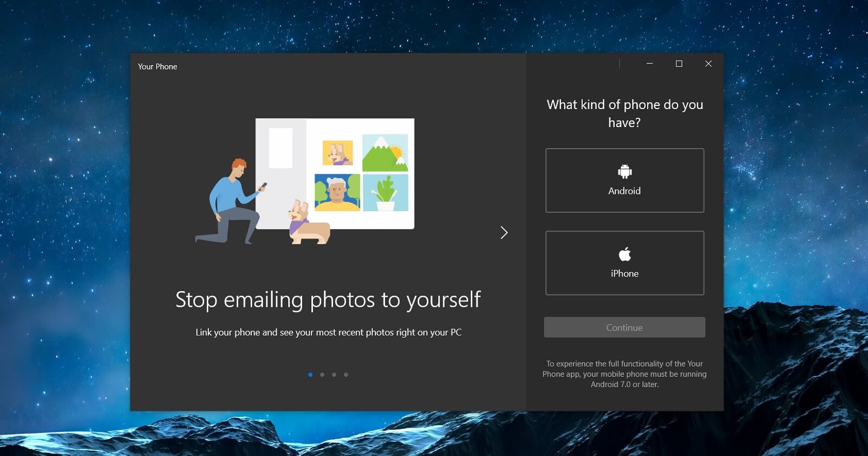868x456 pixels.
Task: Click the 'Your Phone' window title
Action: pyautogui.click(x=157, y=66)
